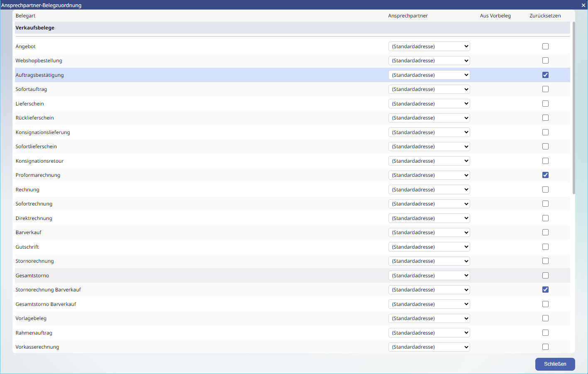Check Zurücksetzen for Barverkauf
The height and width of the screenshot is (374, 588).
pos(545,232)
